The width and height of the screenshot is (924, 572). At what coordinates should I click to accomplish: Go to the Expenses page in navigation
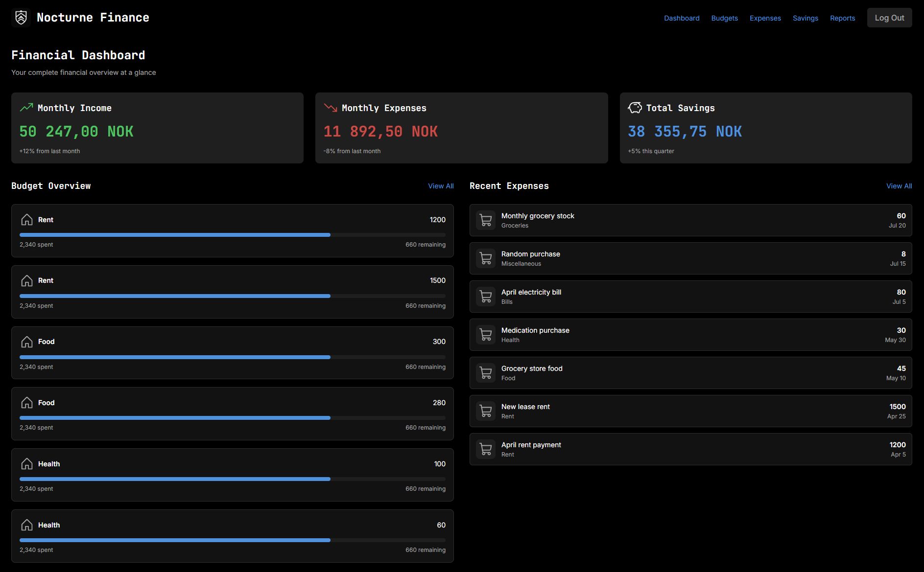(x=765, y=18)
